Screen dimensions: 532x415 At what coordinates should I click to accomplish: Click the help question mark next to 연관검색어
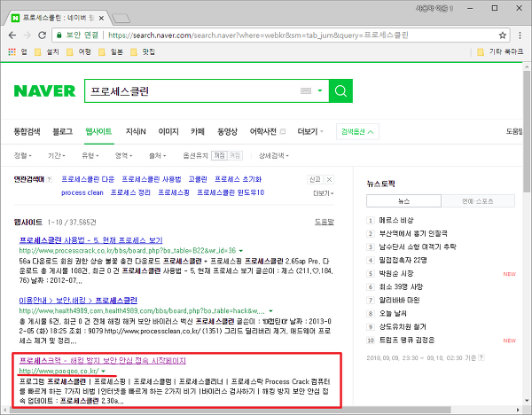pos(50,179)
